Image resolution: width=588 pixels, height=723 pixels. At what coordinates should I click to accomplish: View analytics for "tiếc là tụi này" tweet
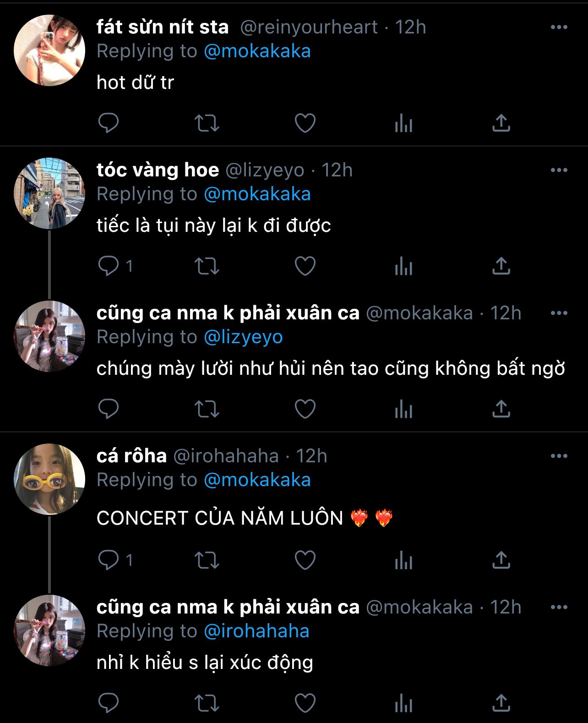point(403,266)
